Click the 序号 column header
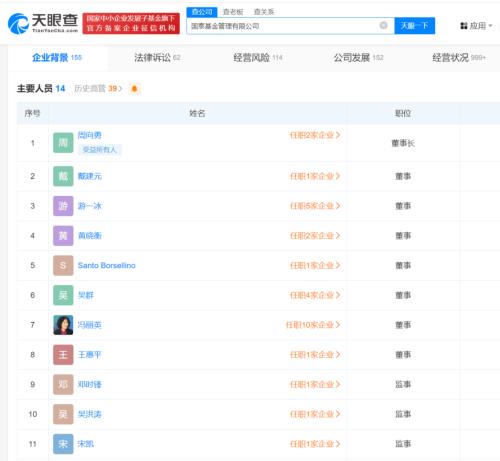 [32, 113]
